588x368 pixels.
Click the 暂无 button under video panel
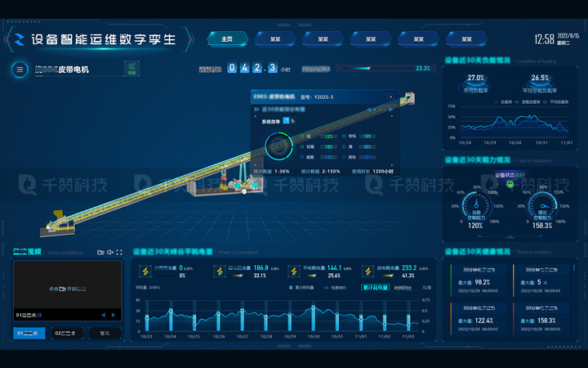105,333
